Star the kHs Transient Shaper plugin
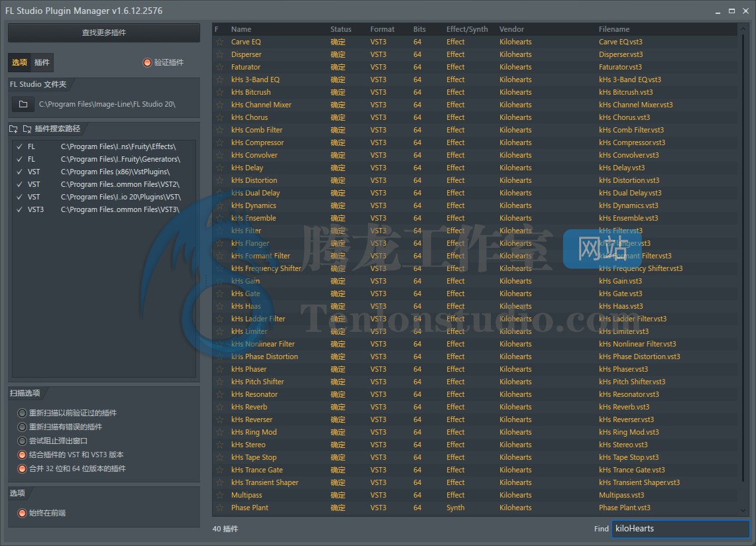756x546 pixels. click(x=220, y=482)
